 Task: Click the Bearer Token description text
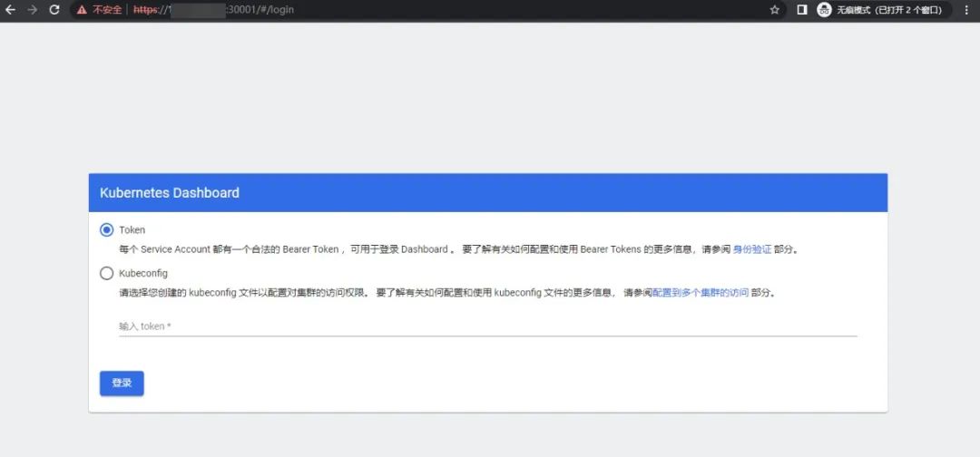tap(459, 249)
